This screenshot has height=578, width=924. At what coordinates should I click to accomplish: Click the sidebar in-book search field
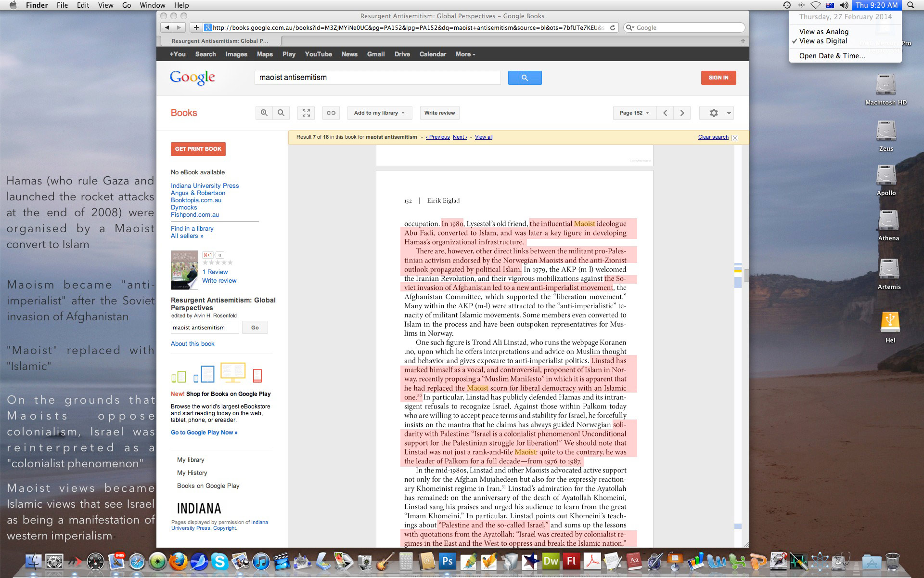205,328
